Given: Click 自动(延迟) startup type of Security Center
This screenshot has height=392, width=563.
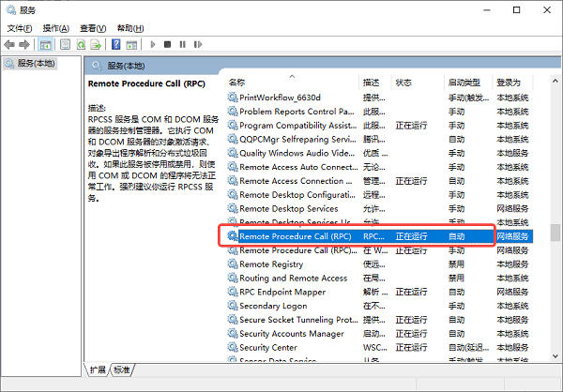Looking at the screenshot, I should coord(468,348).
